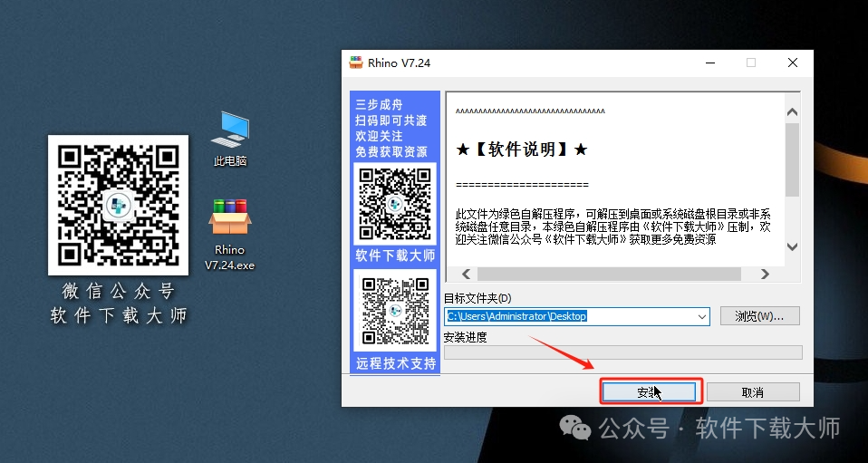The height and width of the screenshot is (463, 868).
Task: Click the lower QR code above 远程技术支持
Action: [x=395, y=311]
